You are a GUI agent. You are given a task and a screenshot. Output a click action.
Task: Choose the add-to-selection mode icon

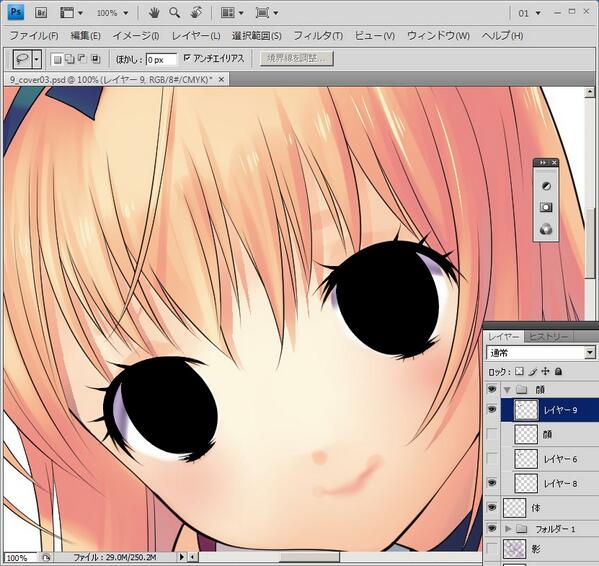coord(70,59)
